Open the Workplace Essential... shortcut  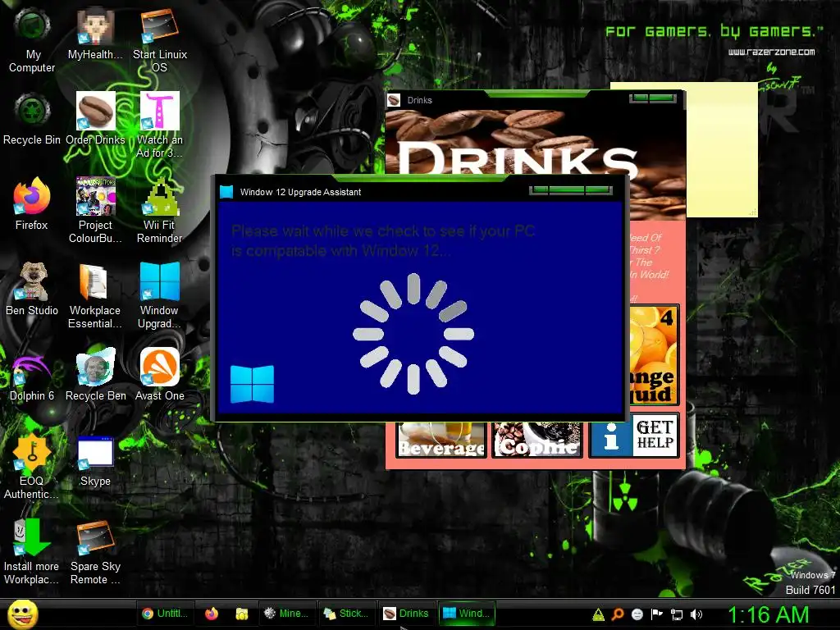click(95, 295)
